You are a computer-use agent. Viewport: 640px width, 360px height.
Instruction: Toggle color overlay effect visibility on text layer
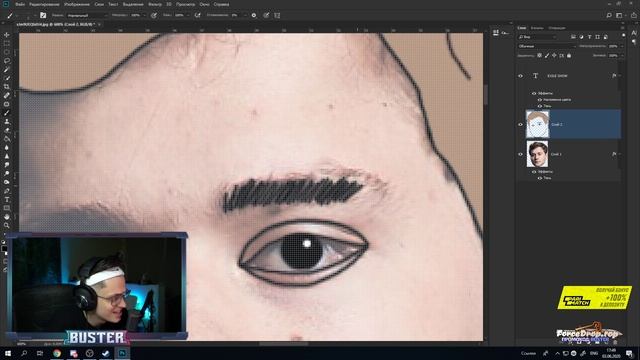pos(540,100)
